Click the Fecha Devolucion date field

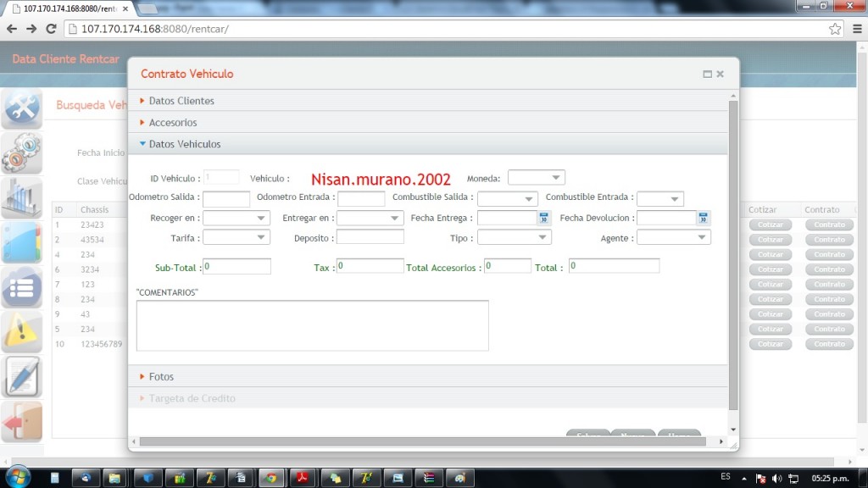[666, 218]
